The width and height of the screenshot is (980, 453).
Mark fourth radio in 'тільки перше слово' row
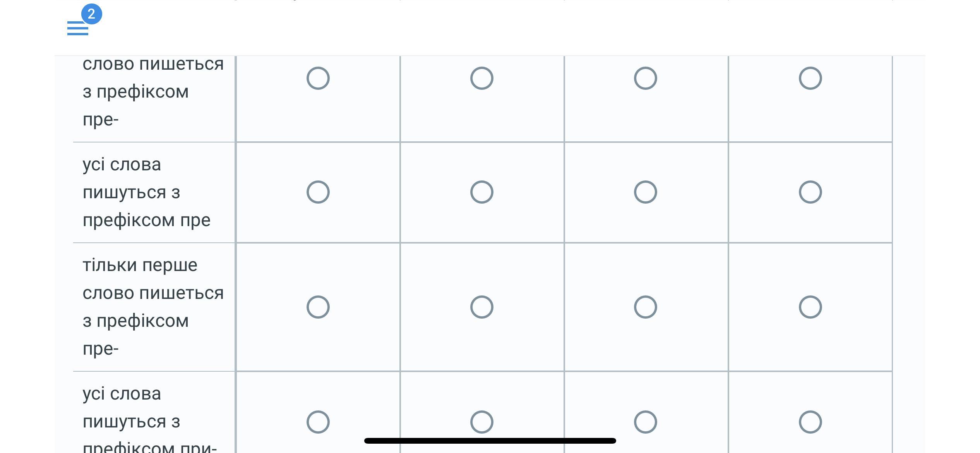tap(810, 307)
